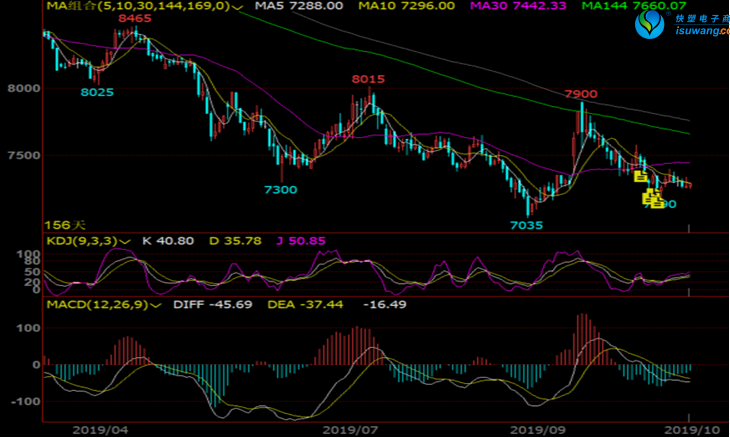Click the 156天 period label
The image size is (730, 438).
coord(65,225)
